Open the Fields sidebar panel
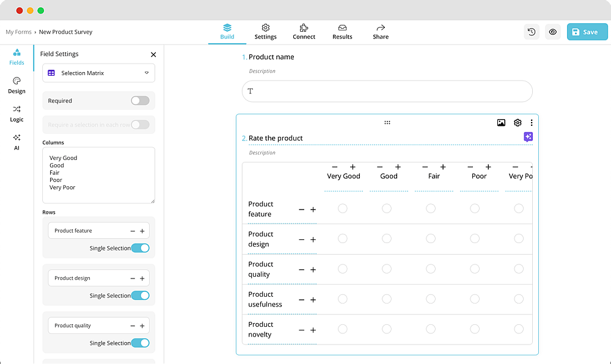 click(16, 57)
